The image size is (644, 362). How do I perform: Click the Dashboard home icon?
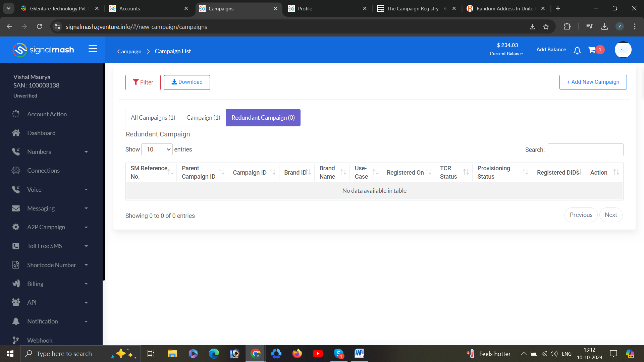tap(16, 133)
